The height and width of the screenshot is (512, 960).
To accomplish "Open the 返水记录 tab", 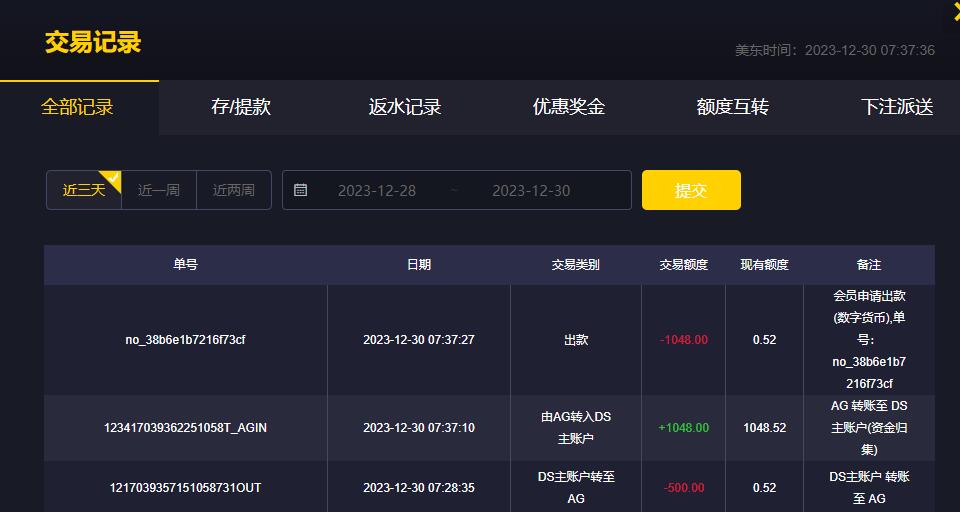I will [405, 107].
